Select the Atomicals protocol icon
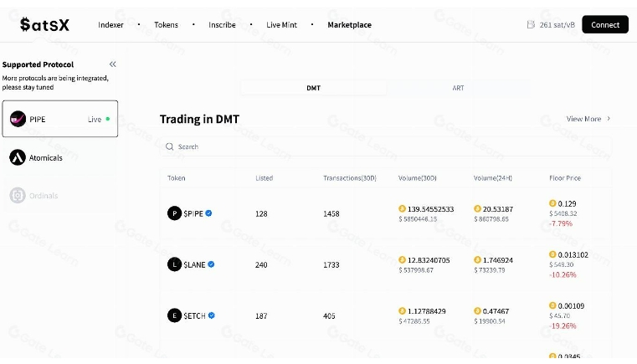 tap(18, 157)
